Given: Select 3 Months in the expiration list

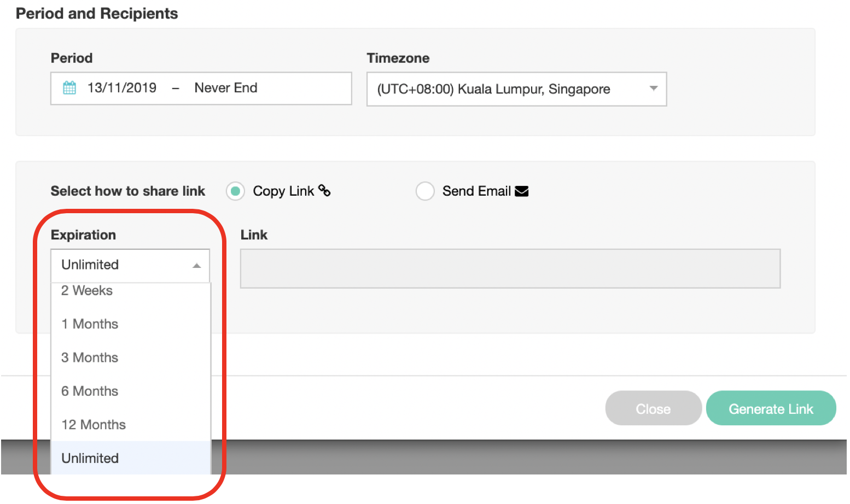Looking at the screenshot, I should (x=90, y=358).
